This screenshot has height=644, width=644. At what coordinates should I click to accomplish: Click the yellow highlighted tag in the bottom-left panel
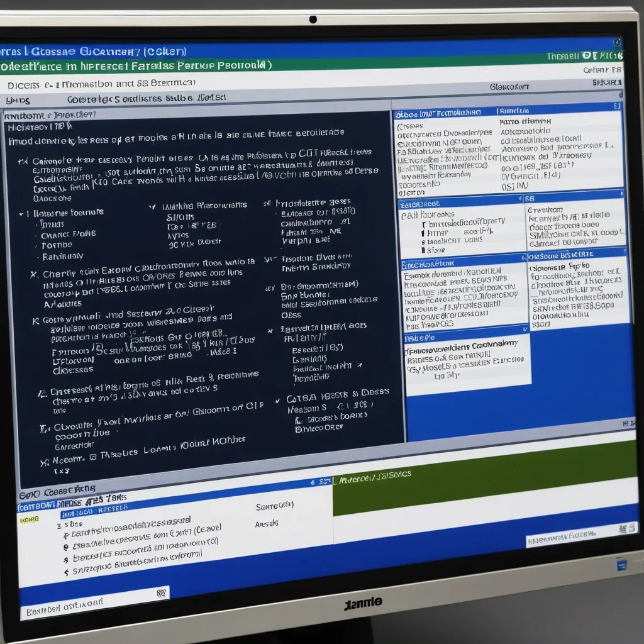click(x=29, y=519)
